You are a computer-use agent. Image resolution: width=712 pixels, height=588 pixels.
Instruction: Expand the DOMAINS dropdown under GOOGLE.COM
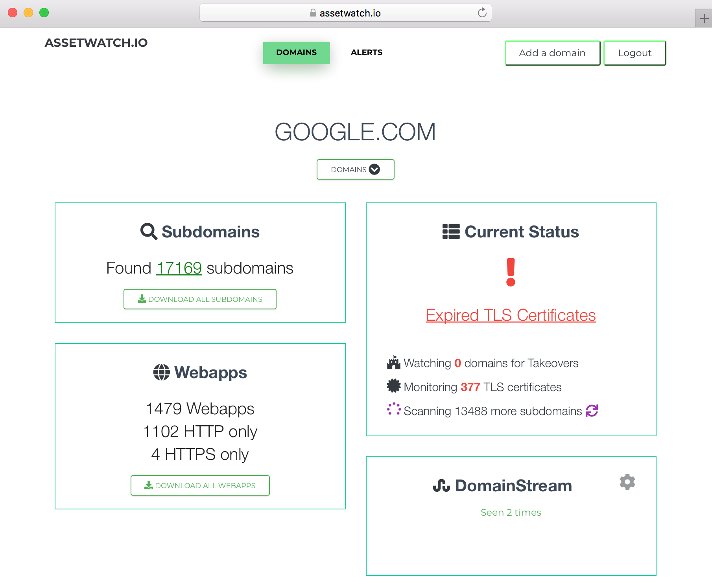tap(355, 169)
